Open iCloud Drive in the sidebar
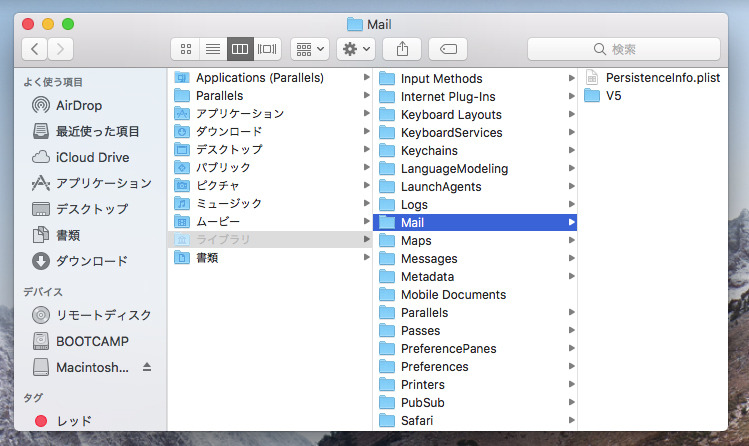Viewport: 749px width, 446px height. pos(91,157)
